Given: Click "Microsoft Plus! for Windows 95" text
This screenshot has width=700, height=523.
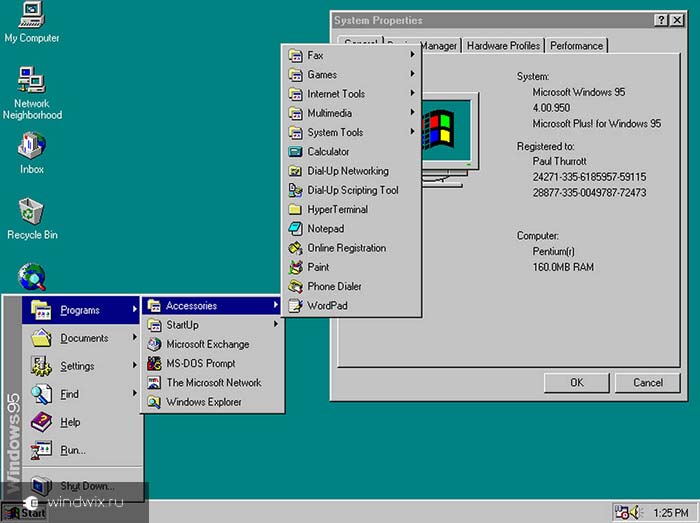Looking at the screenshot, I should [596, 123].
